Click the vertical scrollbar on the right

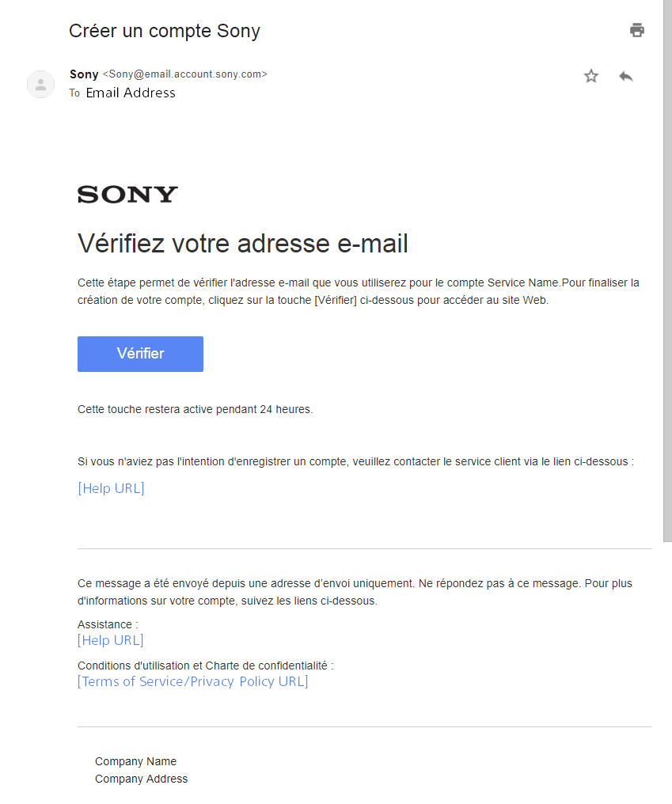(x=667, y=269)
